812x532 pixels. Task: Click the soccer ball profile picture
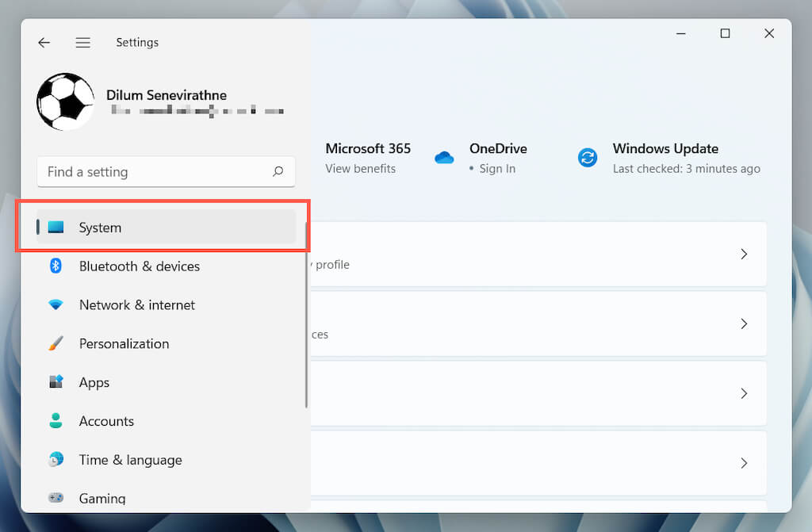coord(65,102)
